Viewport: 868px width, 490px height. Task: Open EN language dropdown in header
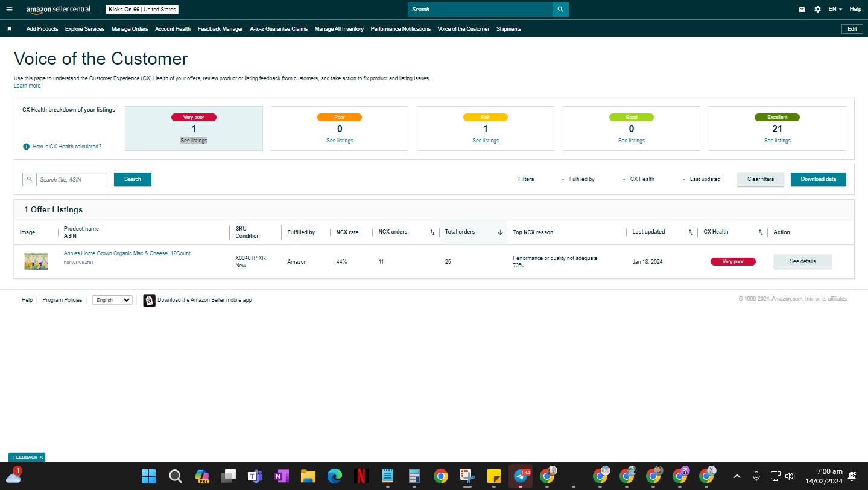pyautogui.click(x=835, y=10)
